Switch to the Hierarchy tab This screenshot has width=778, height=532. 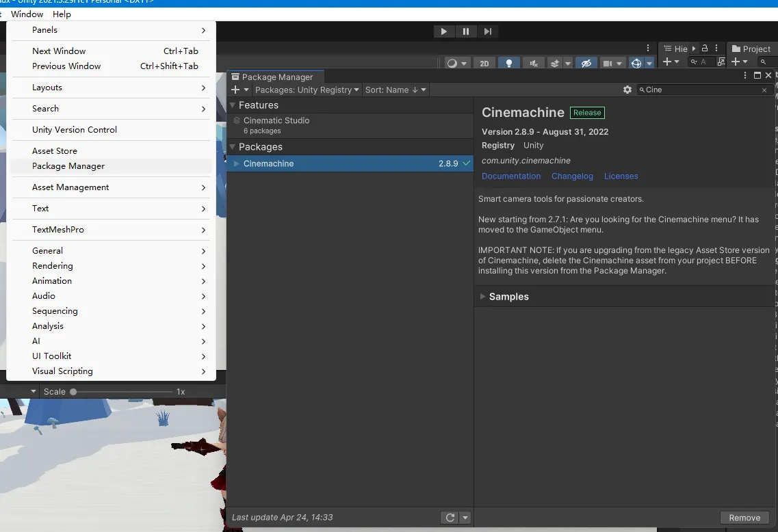[x=676, y=49]
